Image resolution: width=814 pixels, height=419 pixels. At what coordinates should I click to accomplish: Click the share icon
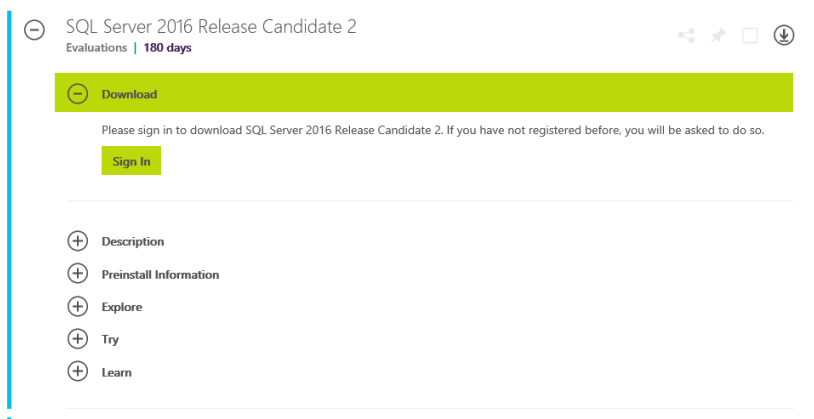coord(686,36)
